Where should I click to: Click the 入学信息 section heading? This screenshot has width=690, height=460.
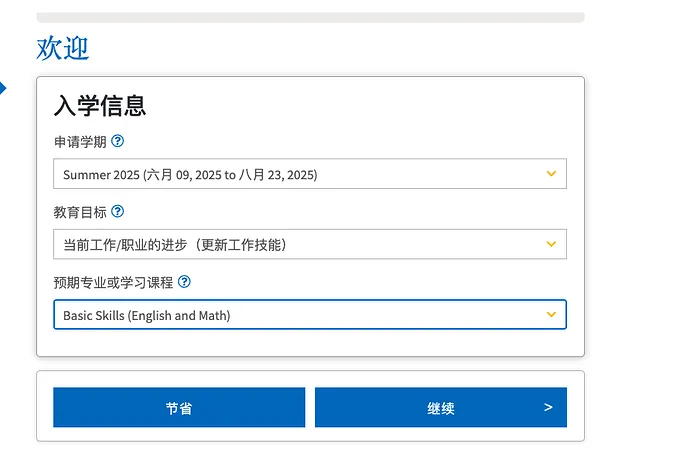tap(100, 106)
